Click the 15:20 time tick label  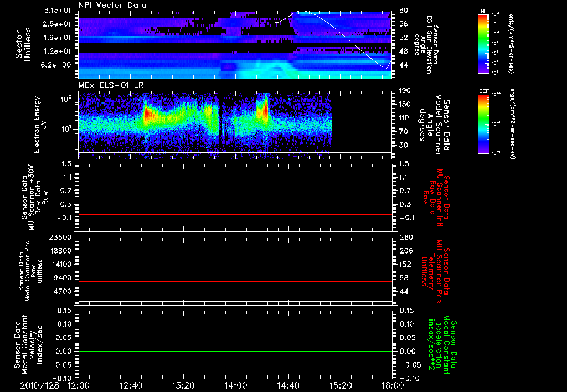(341, 385)
